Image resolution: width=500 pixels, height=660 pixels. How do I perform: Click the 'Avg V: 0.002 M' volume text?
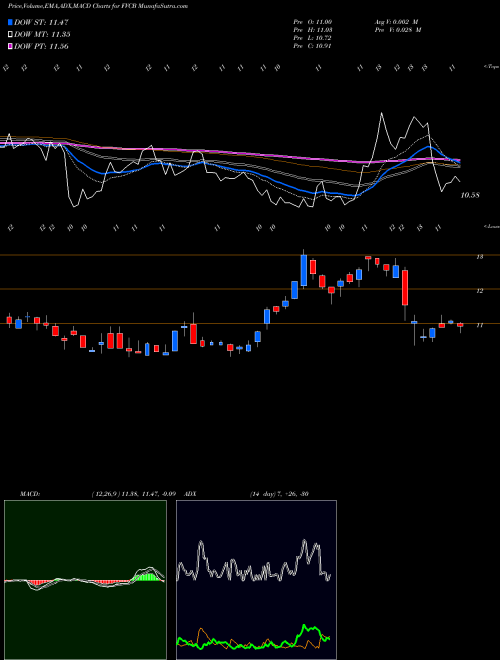click(x=395, y=22)
